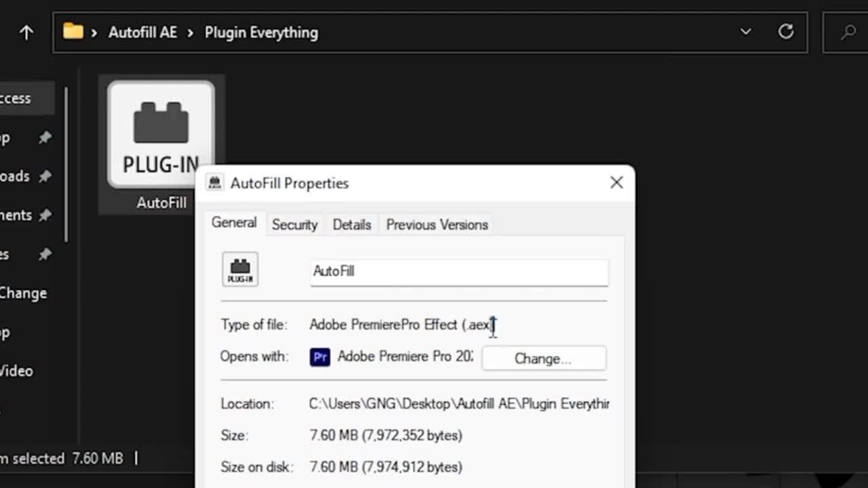Click the Up arrow navigation button
This screenshot has height=488, width=868.
[26, 32]
